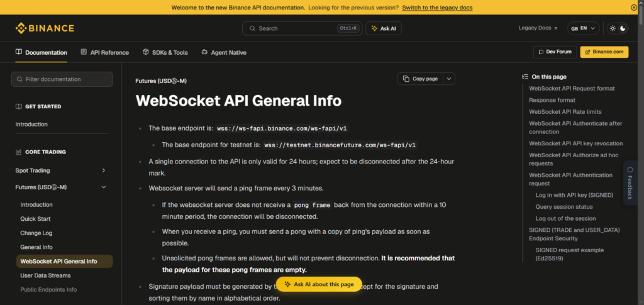Jump to SIGNED request example (Ed25519)
This screenshot has width=644, height=305.
click(570, 254)
